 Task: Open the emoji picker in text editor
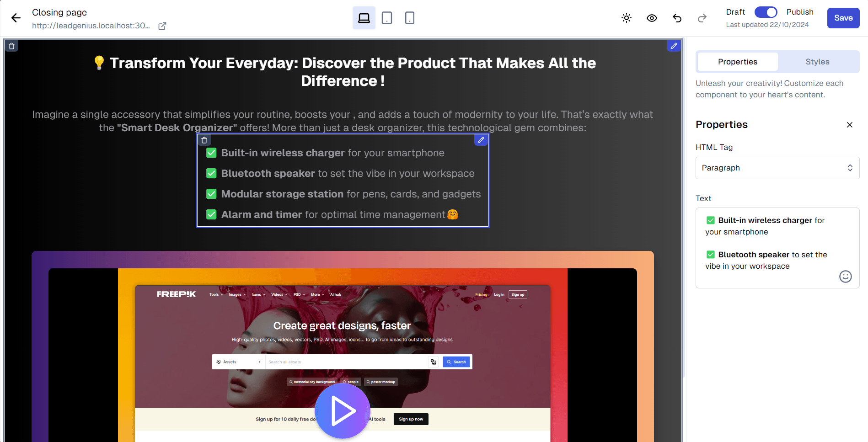click(845, 277)
